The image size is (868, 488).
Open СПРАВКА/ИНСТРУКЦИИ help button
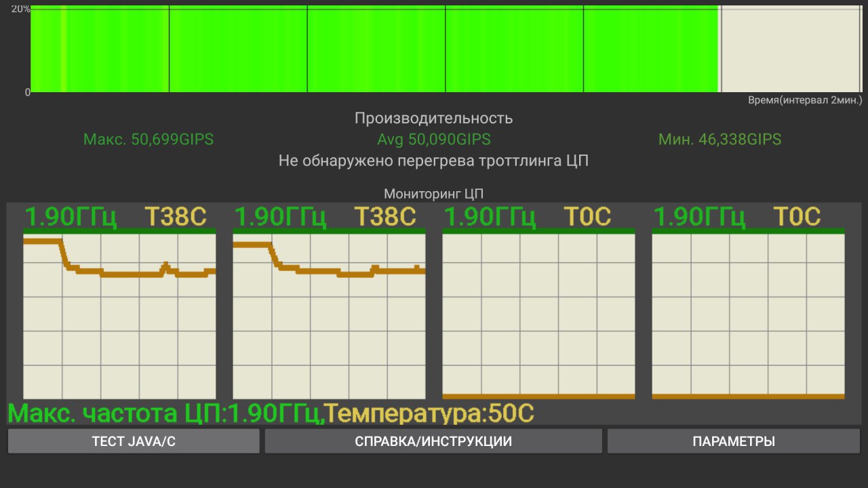433,441
